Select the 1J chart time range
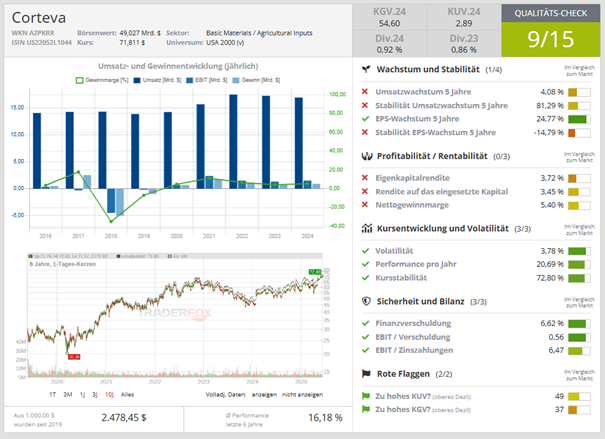The width and height of the screenshot is (605, 439). click(x=82, y=395)
